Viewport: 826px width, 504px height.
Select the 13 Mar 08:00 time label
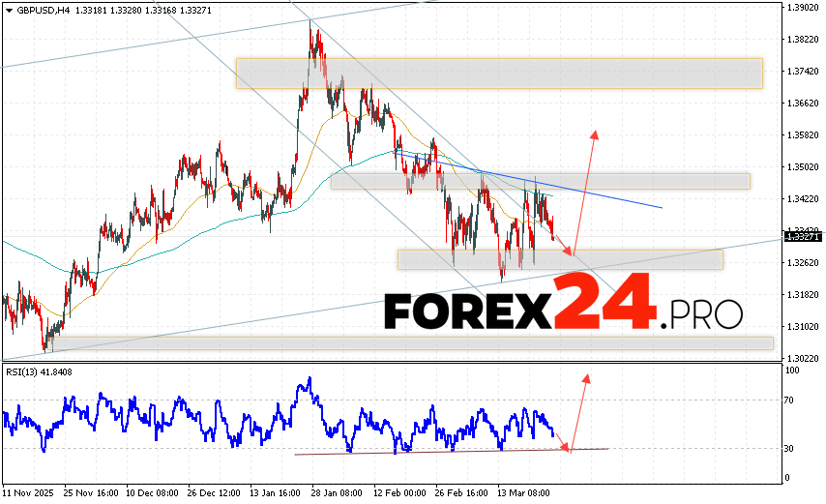click(x=523, y=493)
